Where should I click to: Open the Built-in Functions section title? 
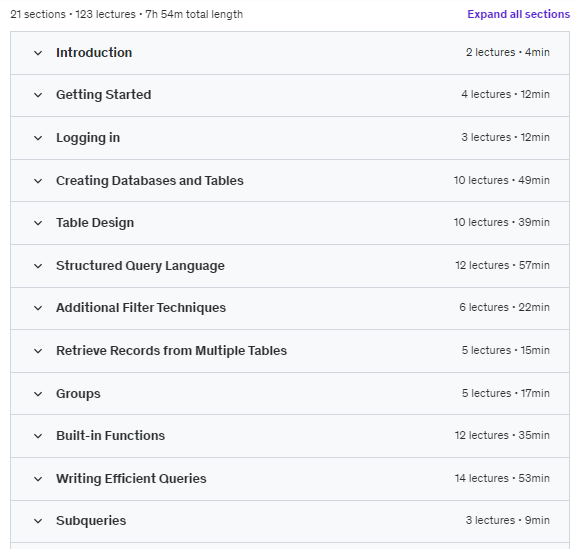coord(111,435)
